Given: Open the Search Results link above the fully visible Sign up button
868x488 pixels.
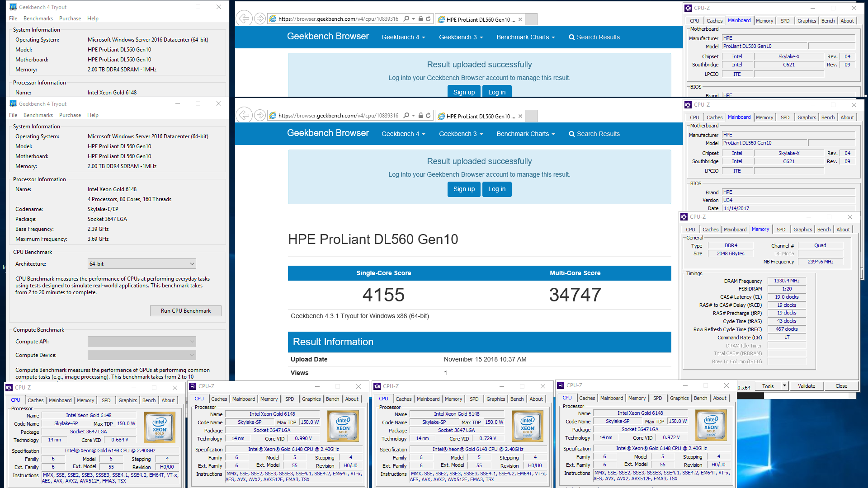Looking at the screenshot, I should (x=594, y=134).
